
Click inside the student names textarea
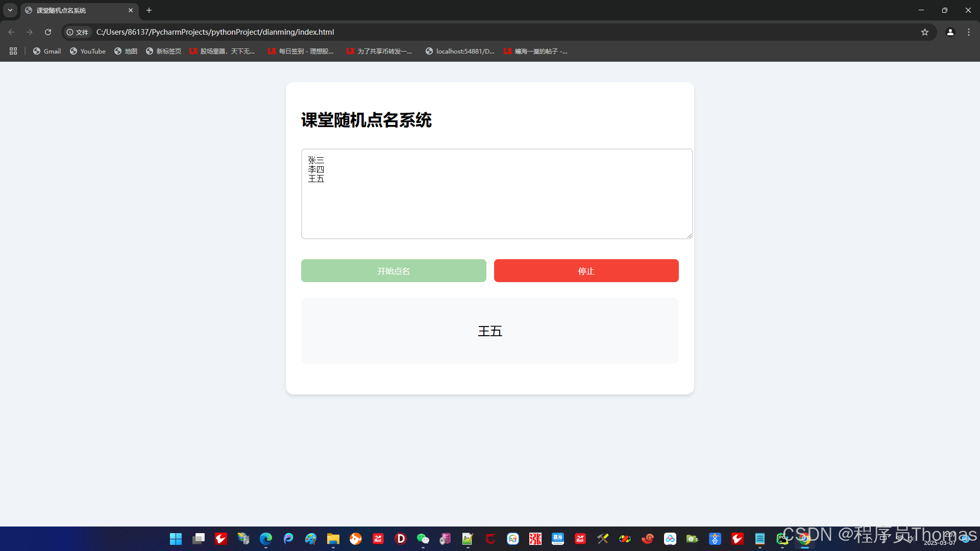pyautogui.click(x=496, y=204)
